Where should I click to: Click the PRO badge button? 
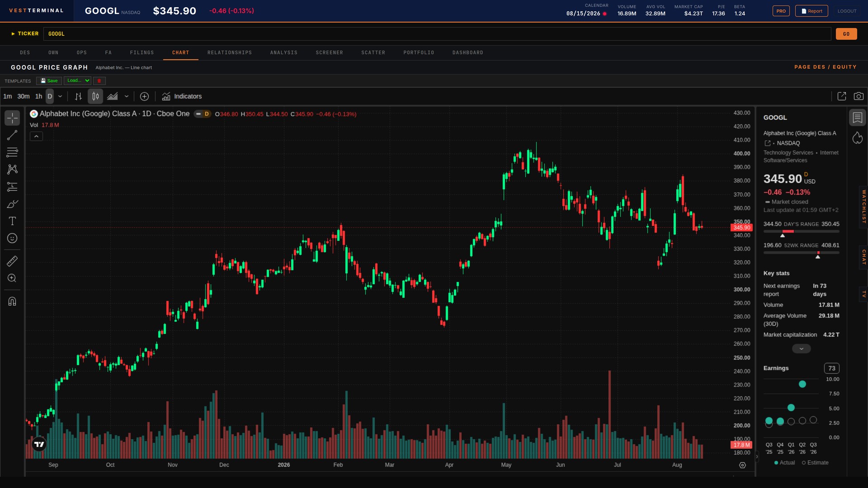(781, 11)
